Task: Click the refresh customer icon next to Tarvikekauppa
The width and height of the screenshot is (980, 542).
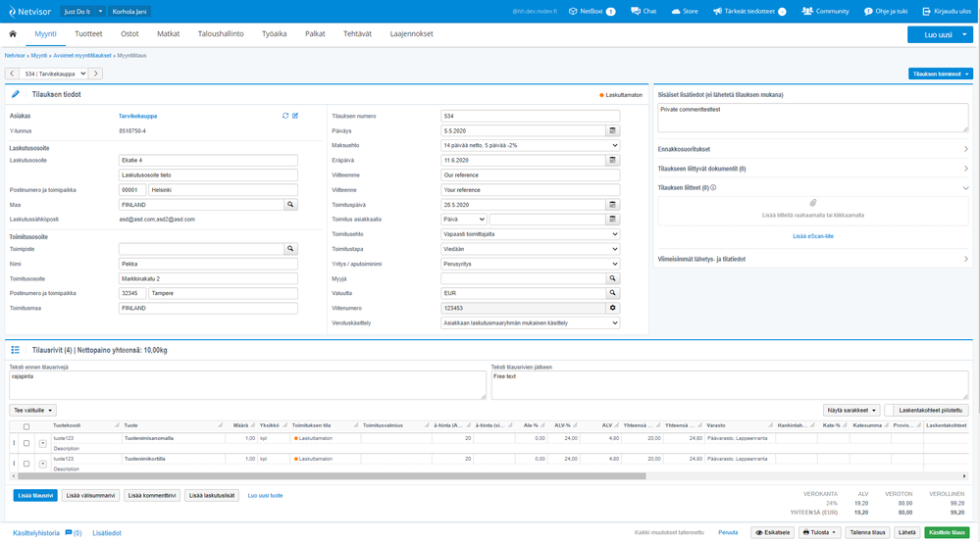Action: (285, 116)
